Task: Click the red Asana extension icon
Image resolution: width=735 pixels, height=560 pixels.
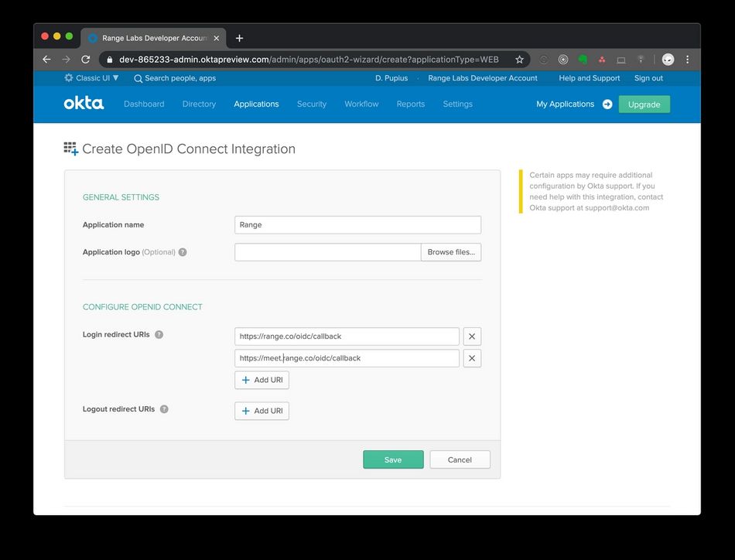Action: coord(602,60)
